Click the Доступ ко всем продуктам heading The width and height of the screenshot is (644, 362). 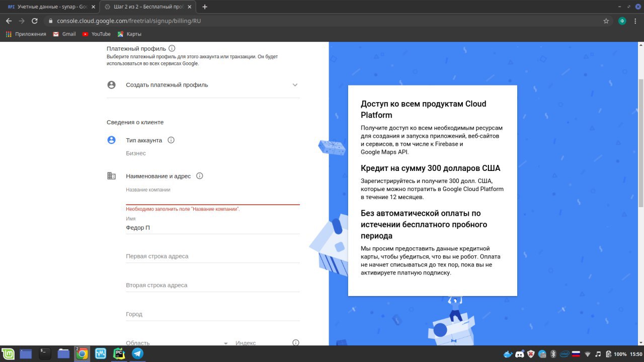coord(424,110)
